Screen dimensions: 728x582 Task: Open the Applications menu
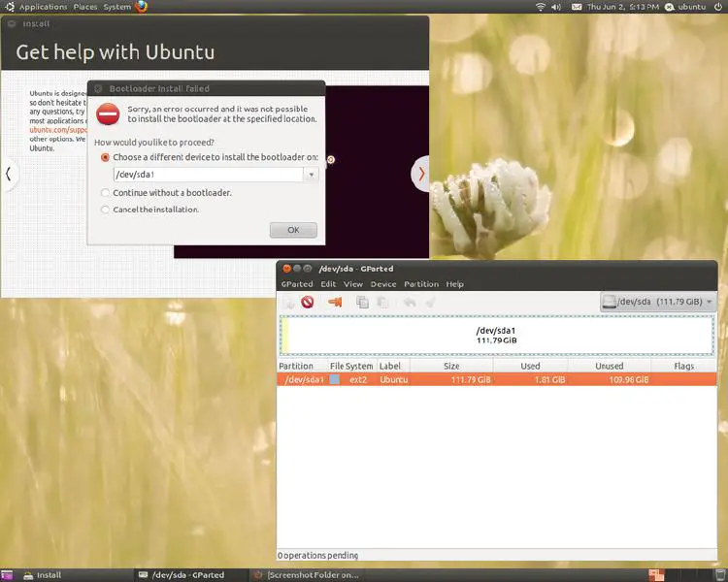(x=43, y=7)
